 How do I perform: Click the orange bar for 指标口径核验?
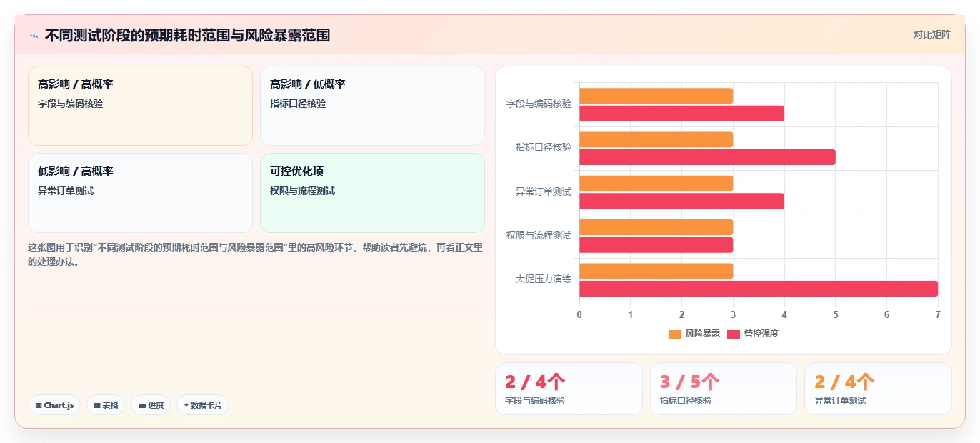click(x=656, y=139)
